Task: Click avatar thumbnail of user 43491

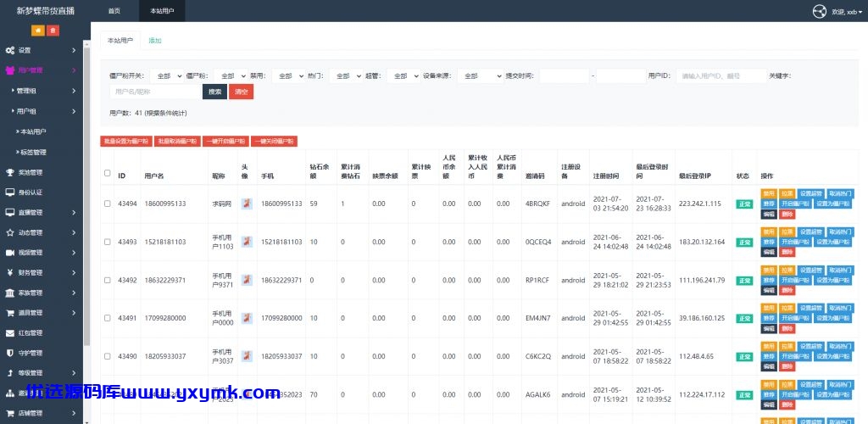Action: [x=247, y=318]
